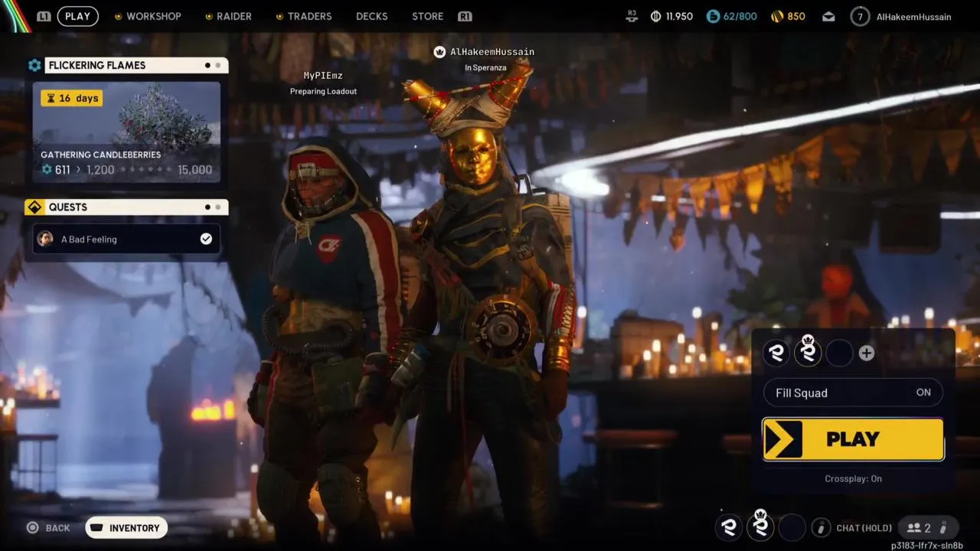Select the A Bad Feeling quest row

pos(126,239)
